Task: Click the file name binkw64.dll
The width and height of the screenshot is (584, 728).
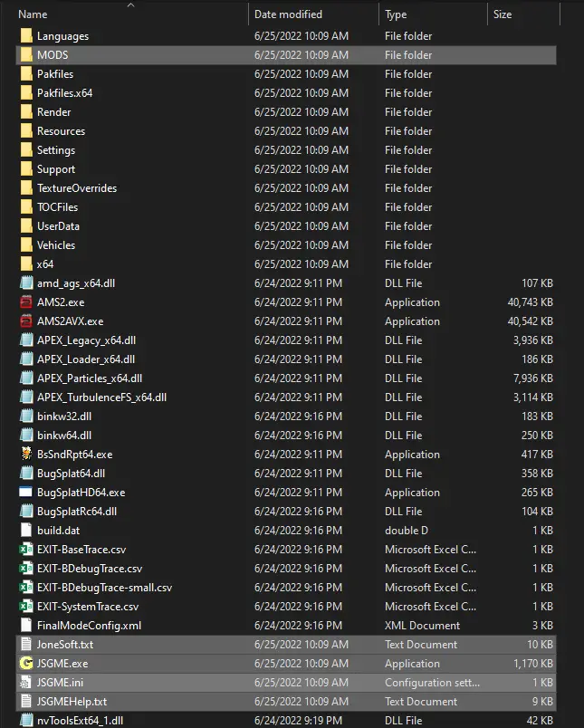Action: (x=64, y=436)
